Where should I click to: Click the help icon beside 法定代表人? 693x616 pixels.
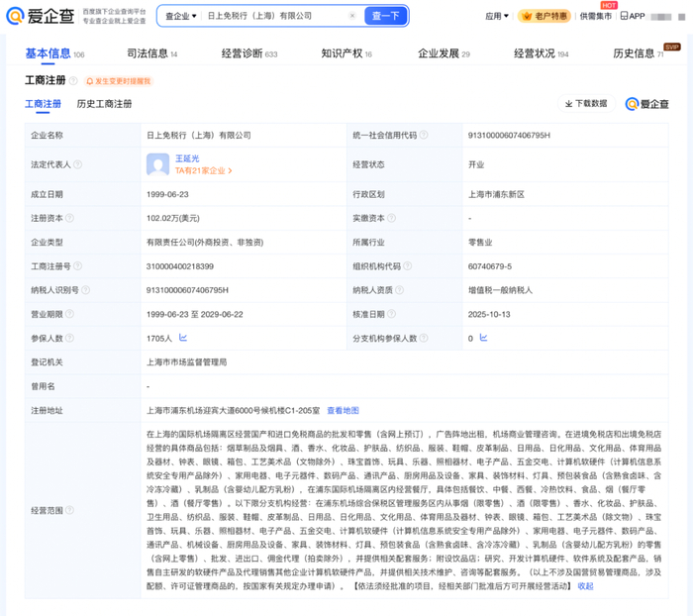pyautogui.click(x=77, y=164)
